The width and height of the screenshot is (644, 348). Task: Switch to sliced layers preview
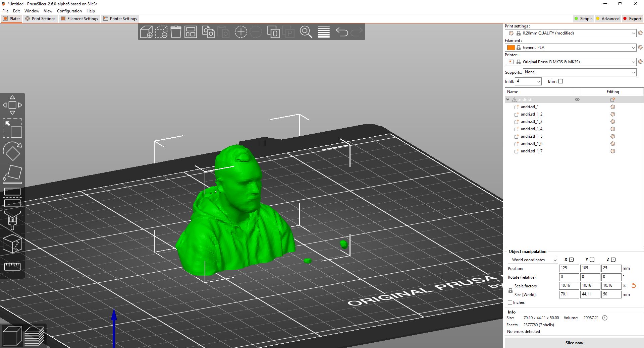point(34,335)
